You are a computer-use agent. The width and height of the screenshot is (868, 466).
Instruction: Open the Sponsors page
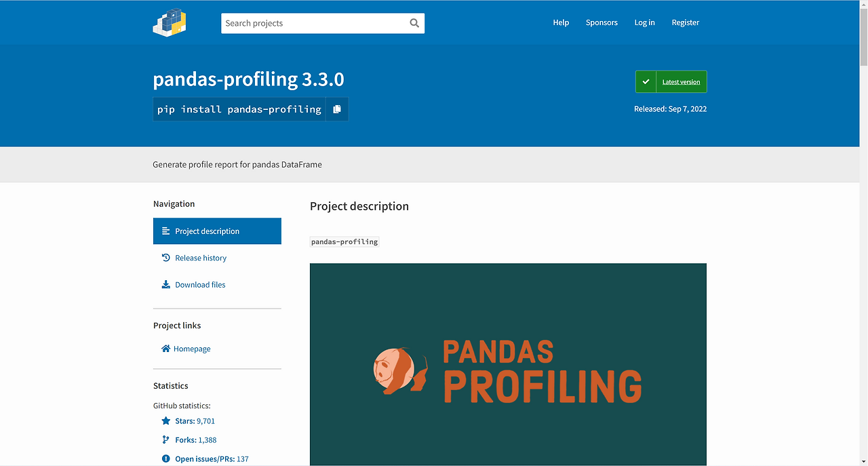point(601,22)
